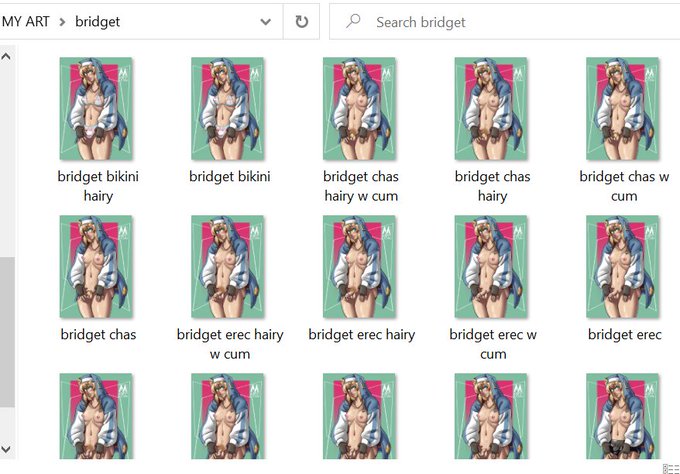Click the magnifier icon in the search box
Viewport: 680px width, 474px height.
[x=353, y=21]
